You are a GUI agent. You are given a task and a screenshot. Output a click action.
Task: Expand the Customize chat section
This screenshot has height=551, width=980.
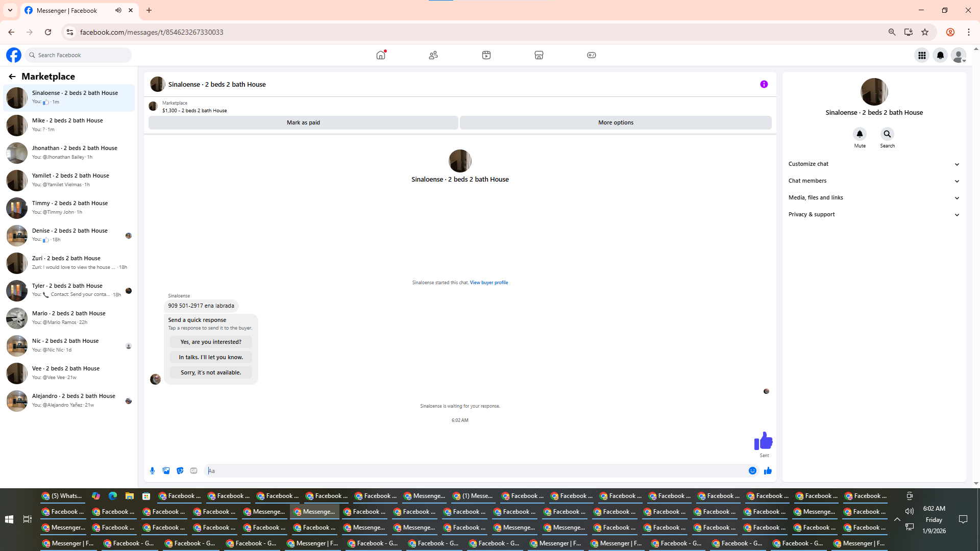pos(874,164)
